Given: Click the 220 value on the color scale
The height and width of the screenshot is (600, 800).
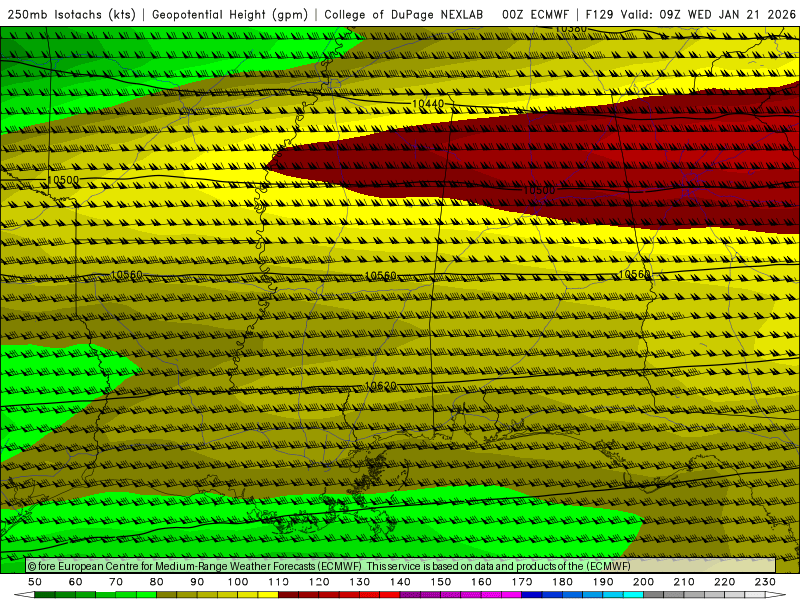Looking at the screenshot, I should click(724, 582).
